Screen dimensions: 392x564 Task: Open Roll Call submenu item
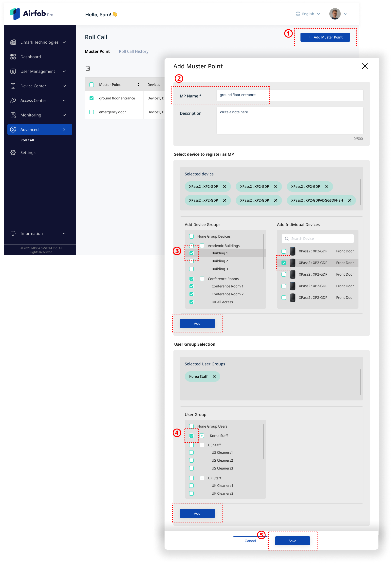coord(27,140)
